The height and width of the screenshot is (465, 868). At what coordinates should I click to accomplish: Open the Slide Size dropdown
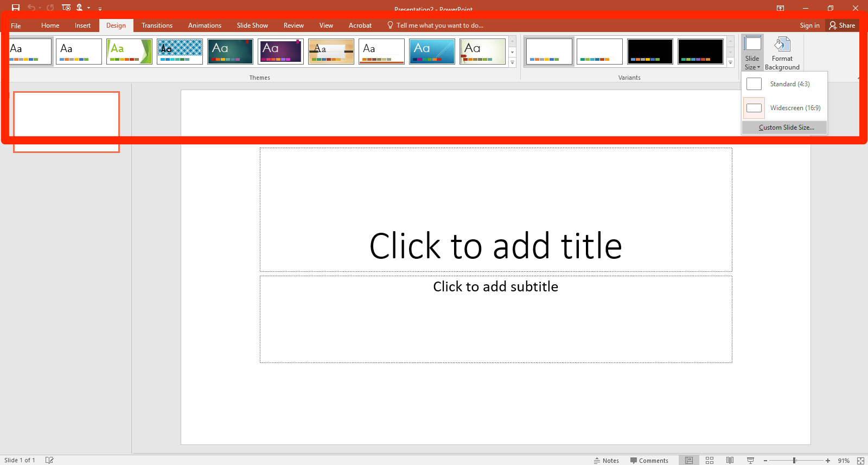752,53
